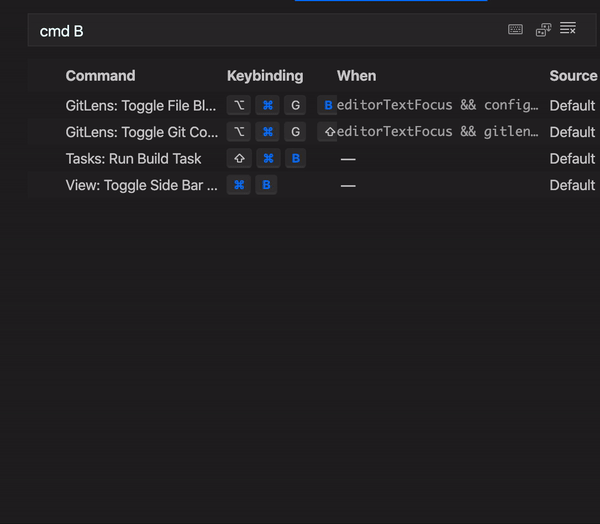Click the When dash in Run Build Task row
The image size is (600, 524).
click(x=348, y=159)
